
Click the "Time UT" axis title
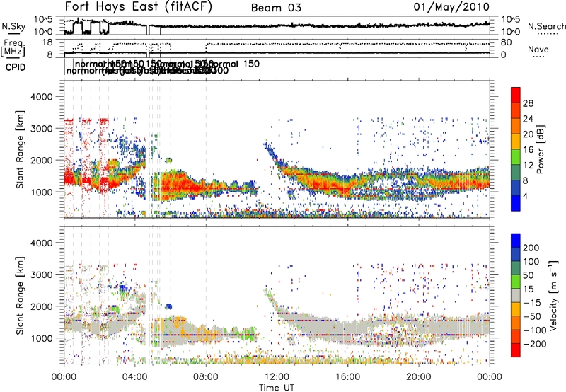tap(277, 388)
